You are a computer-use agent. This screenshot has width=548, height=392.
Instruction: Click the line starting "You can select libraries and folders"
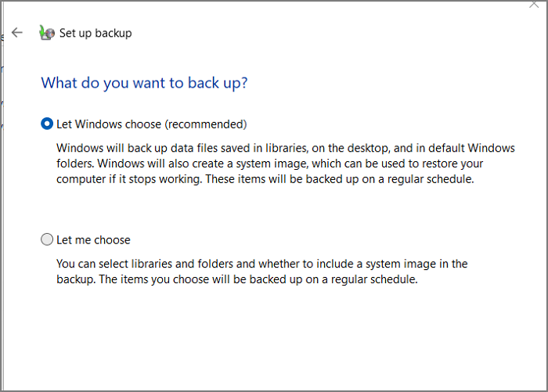[x=262, y=264]
